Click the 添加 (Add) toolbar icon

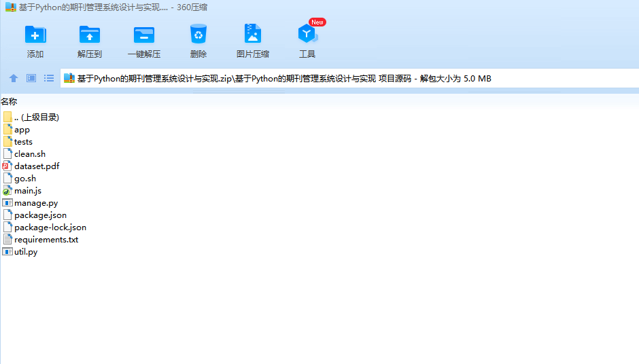point(35,35)
